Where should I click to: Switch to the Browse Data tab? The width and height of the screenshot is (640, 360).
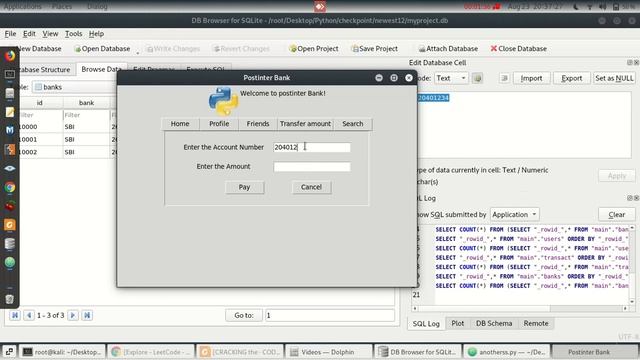click(101, 69)
